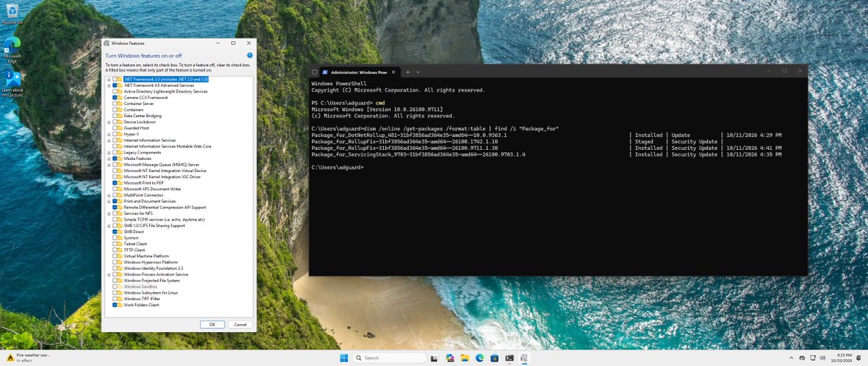Click the 'Staged' status in Terminal output
This screenshot has height=366, width=868.
pyautogui.click(x=644, y=142)
